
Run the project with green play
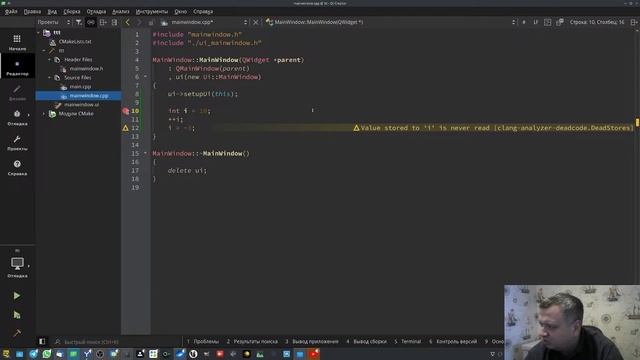tap(17, 296)
